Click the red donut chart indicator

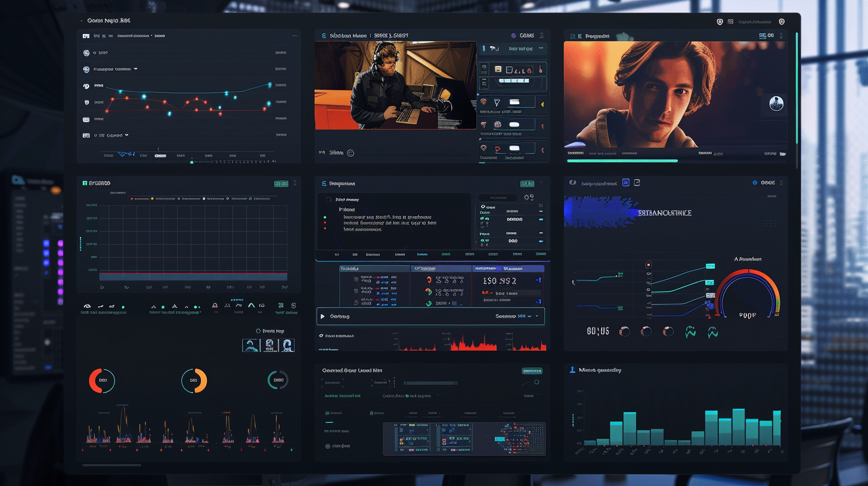[x=102, y=381]
